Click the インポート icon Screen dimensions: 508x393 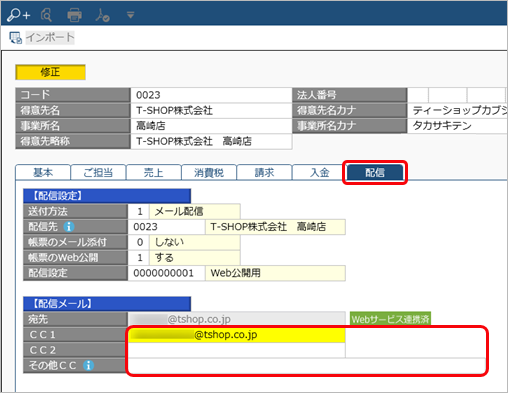click(x=15, y=38)
